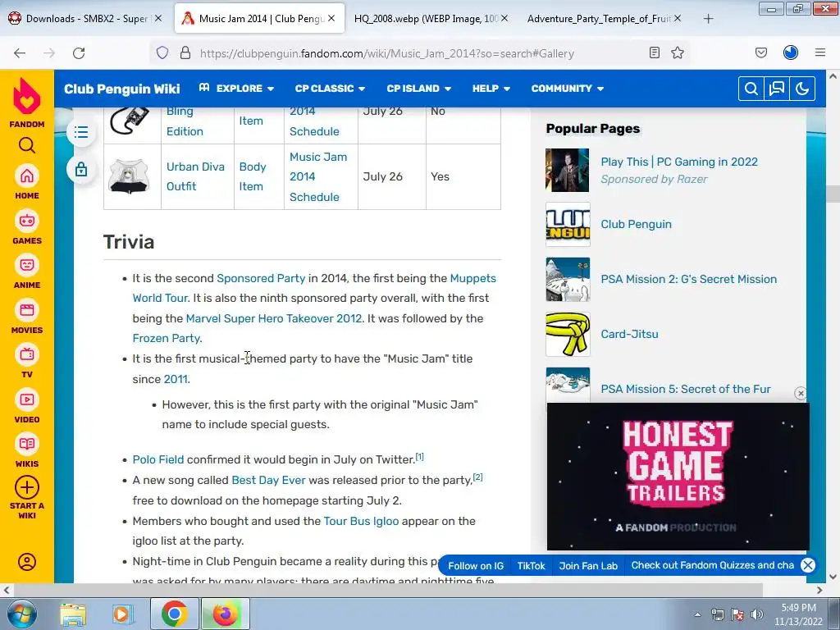Screen dimensions: 840x630
Task: Open Marvel Super Hero Takeover 2012 link
Action: [x=274, y=318]
